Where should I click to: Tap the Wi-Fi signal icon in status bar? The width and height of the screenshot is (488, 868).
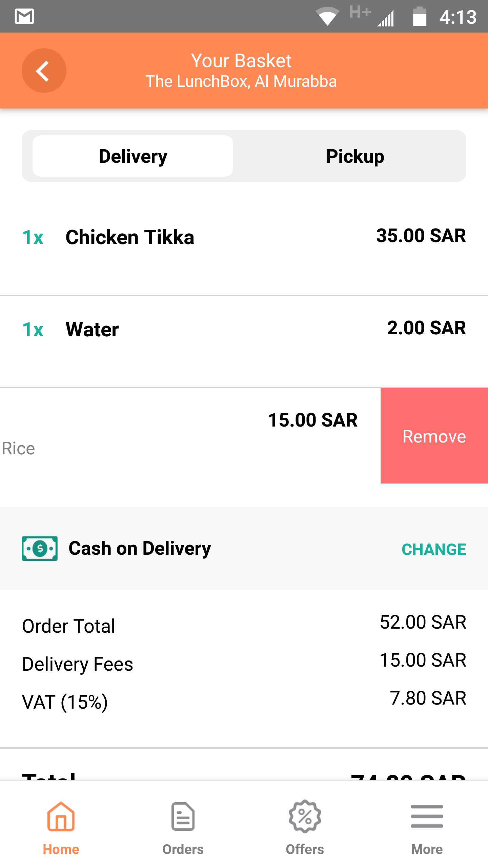coord(327,16)
